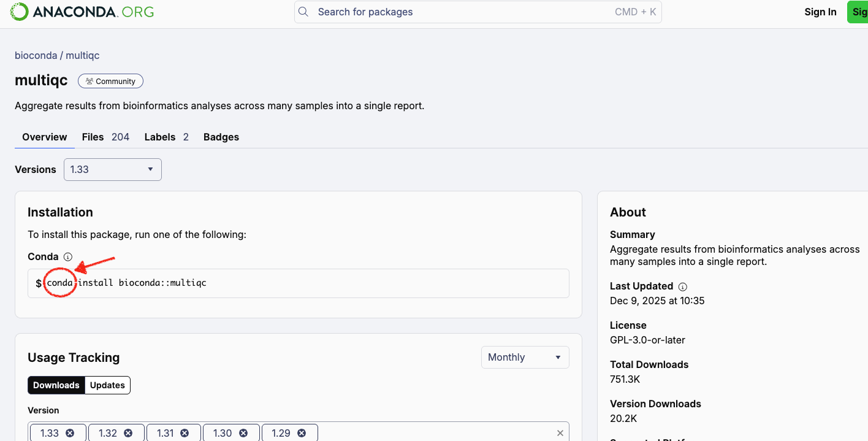Open the Monthly period dropdown
Viewport: 868px width, 441px height.
click(525, 357)
